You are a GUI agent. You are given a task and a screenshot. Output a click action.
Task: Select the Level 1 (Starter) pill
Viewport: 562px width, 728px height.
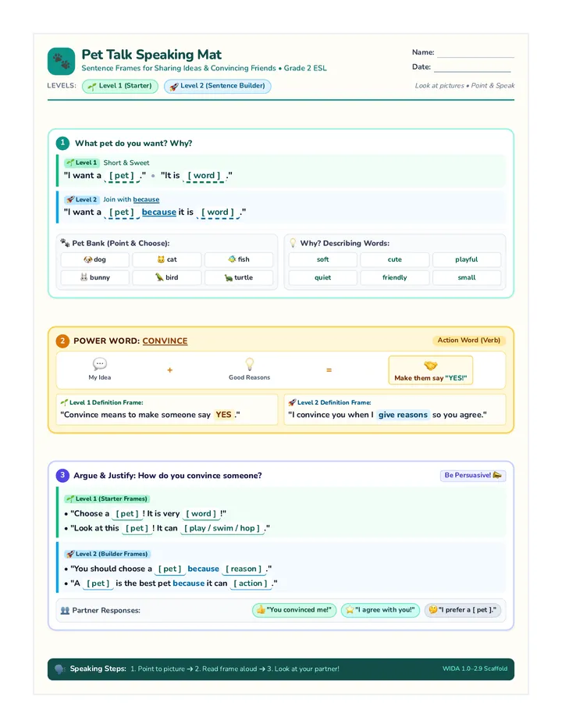coord(120,86)
